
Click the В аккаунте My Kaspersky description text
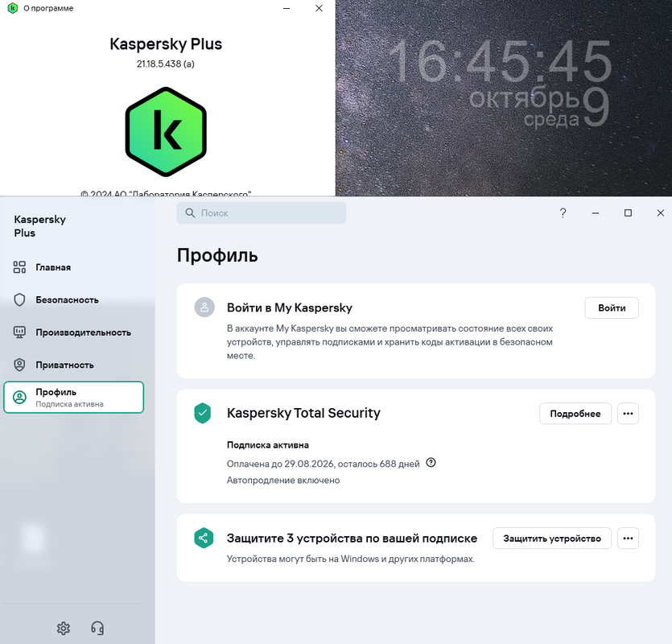click(390, 342)
